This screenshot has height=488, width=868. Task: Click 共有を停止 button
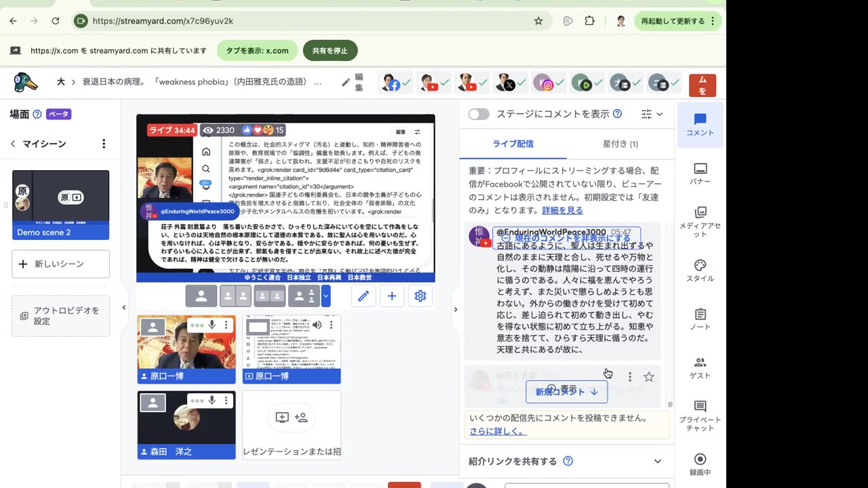coord(330,51)
